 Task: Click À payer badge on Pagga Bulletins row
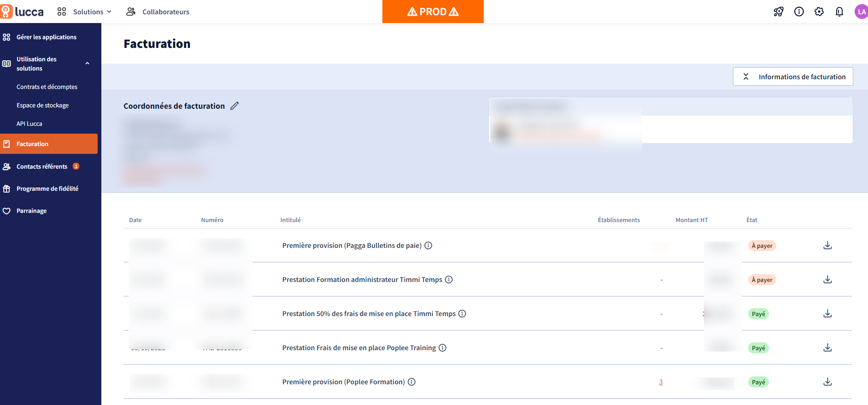click(x=762, y=246)
